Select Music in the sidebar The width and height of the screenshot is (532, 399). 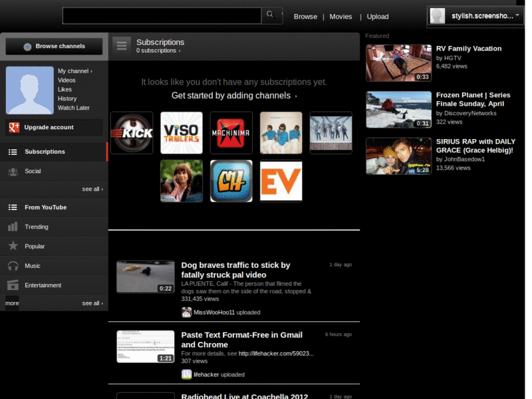55,265
